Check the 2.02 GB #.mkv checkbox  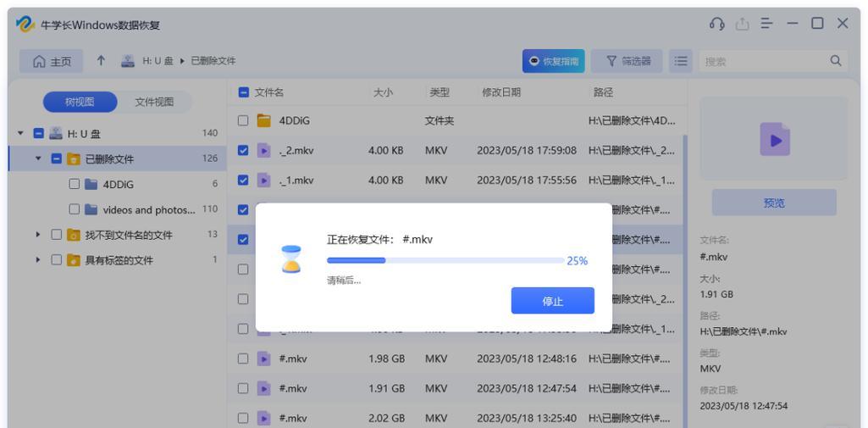click(x=243, y=418)
